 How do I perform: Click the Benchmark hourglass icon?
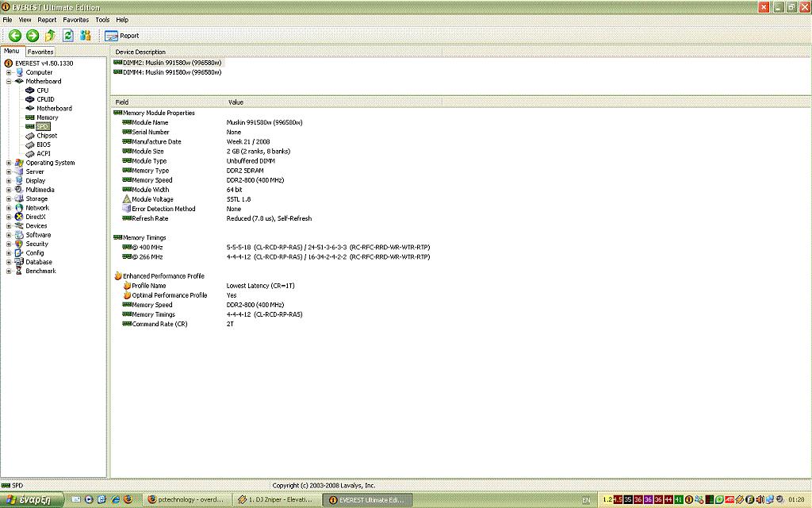[x=19, y=271]
